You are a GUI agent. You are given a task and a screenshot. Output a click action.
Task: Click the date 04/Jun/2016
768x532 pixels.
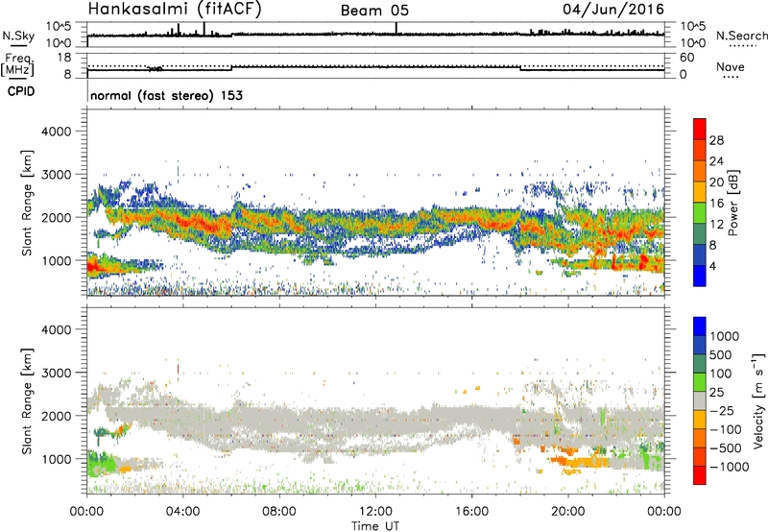point(613,9)
